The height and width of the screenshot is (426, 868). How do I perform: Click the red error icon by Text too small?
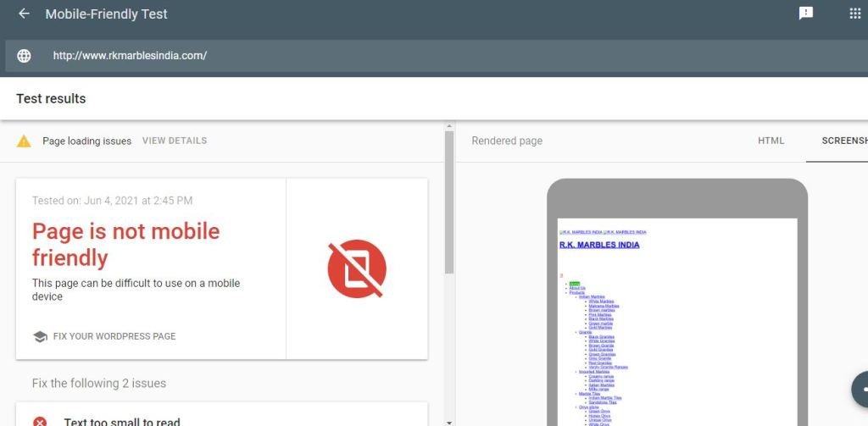point(40,422)
